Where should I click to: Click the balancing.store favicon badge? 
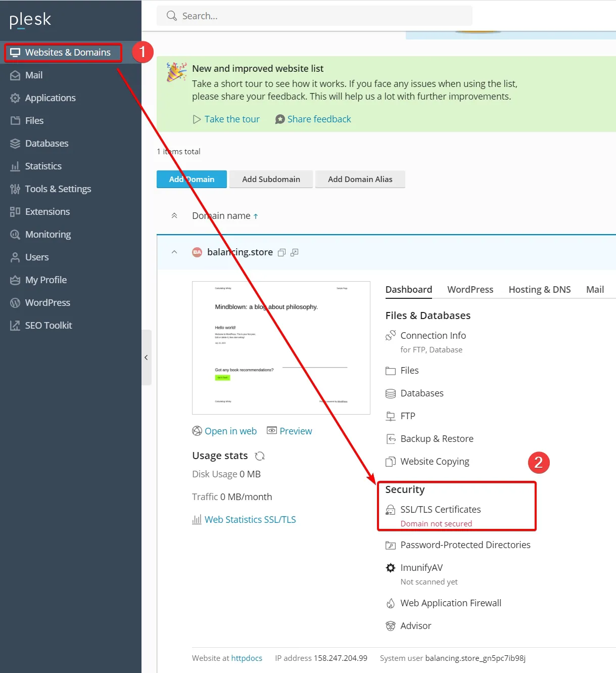pyautogui.click(x=197, y=252)
